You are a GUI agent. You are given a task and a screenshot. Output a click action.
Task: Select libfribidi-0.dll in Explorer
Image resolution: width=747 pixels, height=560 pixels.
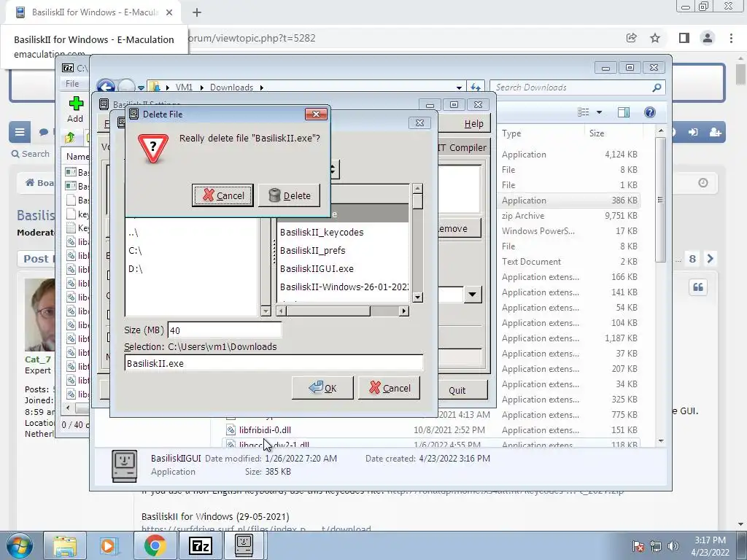pos(265,430)
